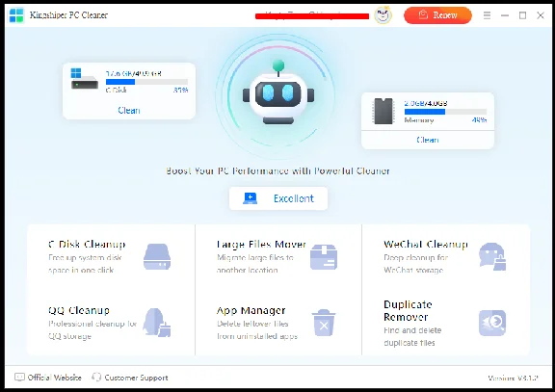Click the C Disk 35% usage value

tap(180, 90)
